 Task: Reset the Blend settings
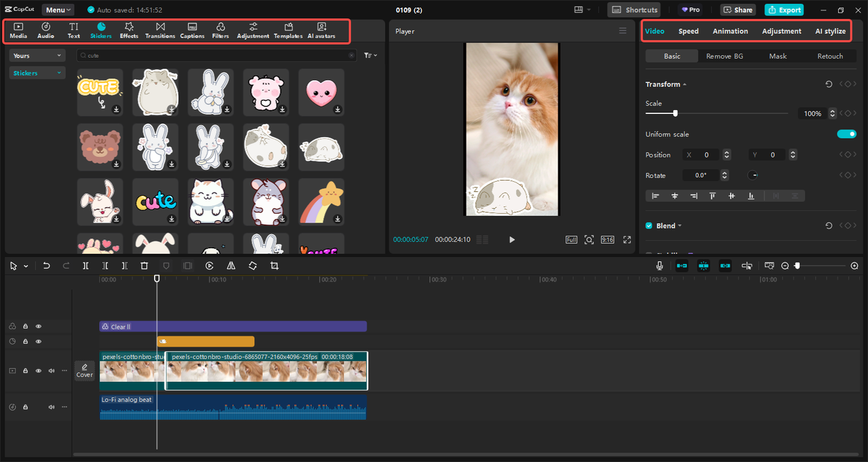[829, 225]
